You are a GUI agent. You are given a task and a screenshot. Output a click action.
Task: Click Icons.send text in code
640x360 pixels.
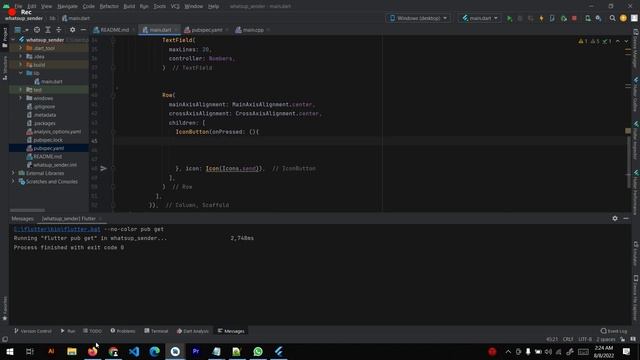pyautogui.click(x=239, y=168)
